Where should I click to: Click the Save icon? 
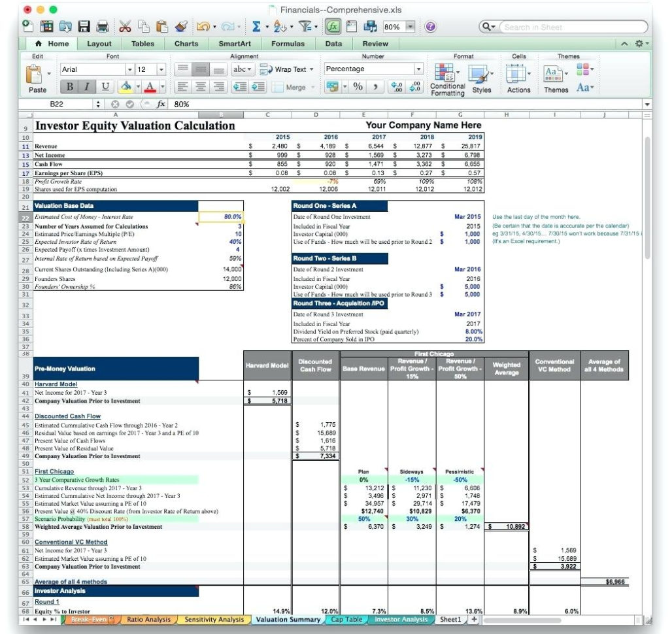click(83, 27)
